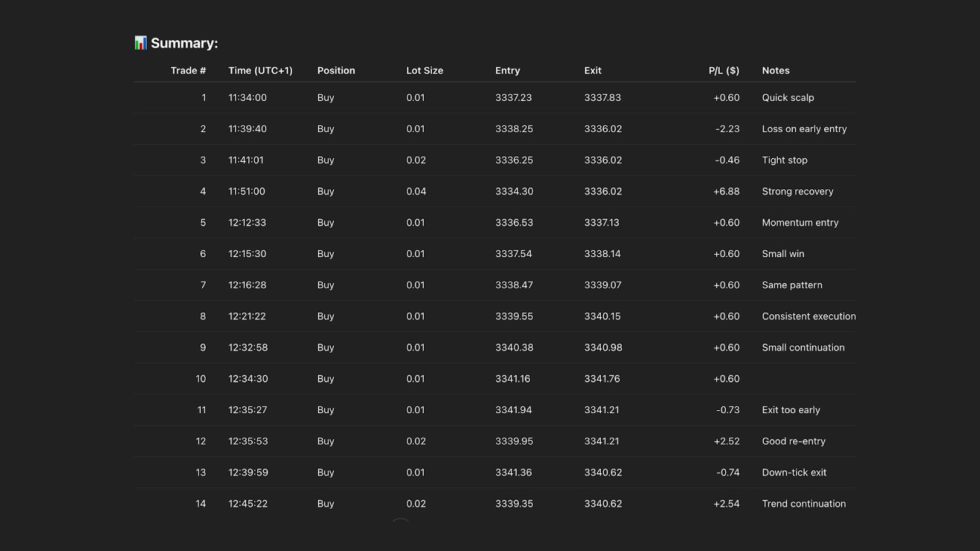
Task: Click the 11:41:01 time entry
Action: [x=246, y=160]
